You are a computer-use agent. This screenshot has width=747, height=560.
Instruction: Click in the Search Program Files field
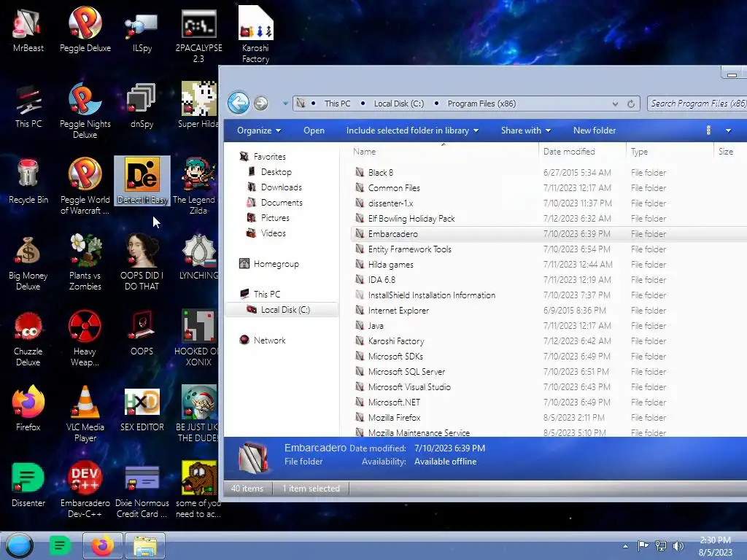(697, 104)
